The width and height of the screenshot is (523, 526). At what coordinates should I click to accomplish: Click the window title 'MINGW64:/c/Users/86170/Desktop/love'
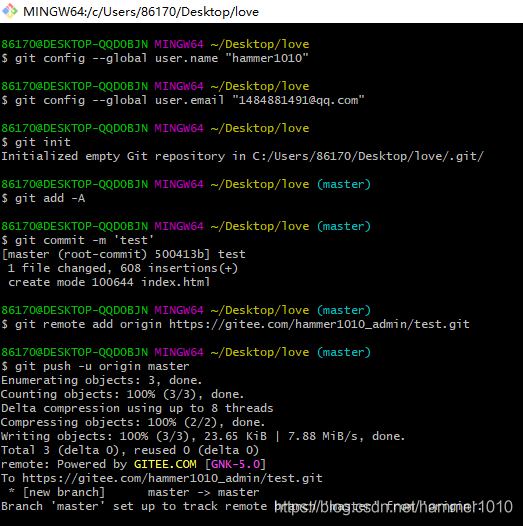(141, 12)
